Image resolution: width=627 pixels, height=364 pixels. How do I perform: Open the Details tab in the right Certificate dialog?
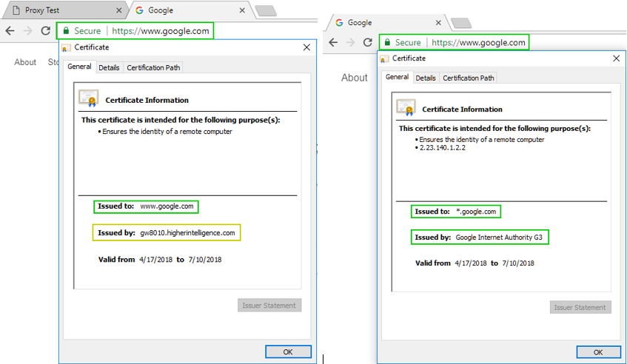click(x=426, y=78)
